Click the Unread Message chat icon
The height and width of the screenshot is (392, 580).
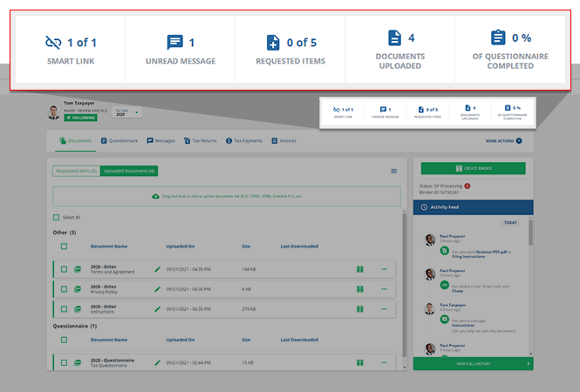click(175, 41)
